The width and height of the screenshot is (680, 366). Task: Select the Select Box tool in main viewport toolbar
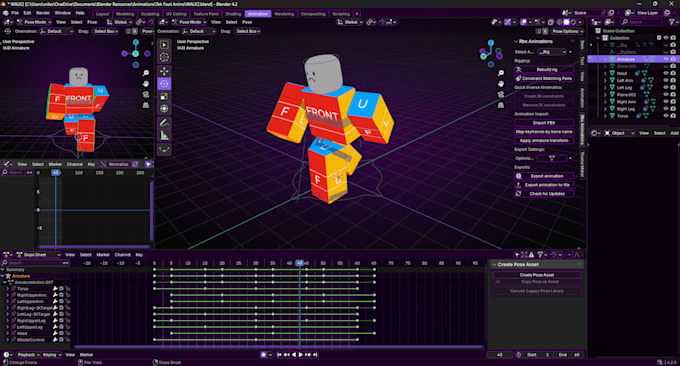164,45
